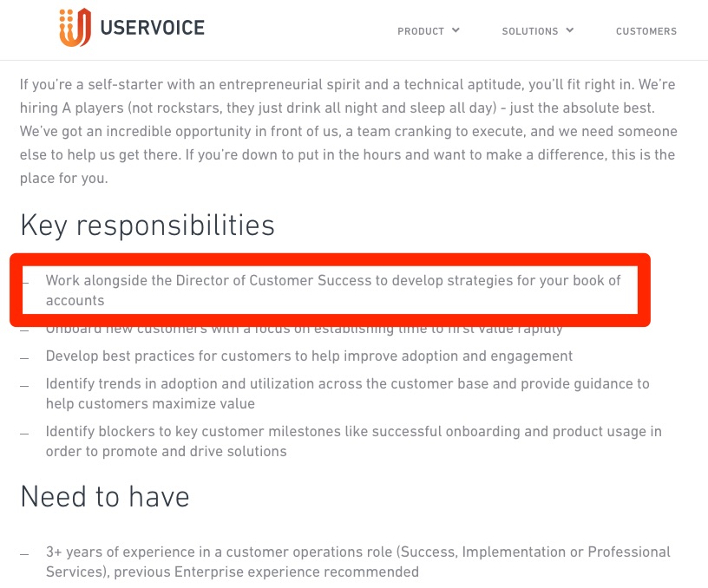Click the Identify trends in adoption bullet
The width and height of the screenshot is (708, 588).
coord(348,394)
